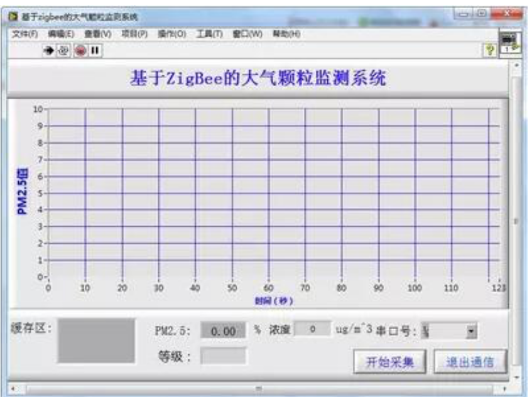Click the vertical scrollbar thumb
This screenshot has width=532, height=397.
516,221
